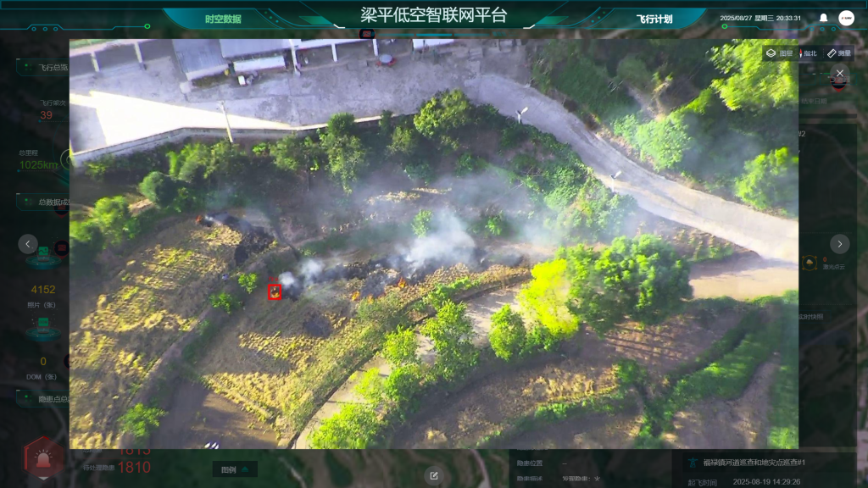The height and width of the screenshot is (488, 868).
Task: Close the image preview overlay
Action: click(x=839, y=74)
